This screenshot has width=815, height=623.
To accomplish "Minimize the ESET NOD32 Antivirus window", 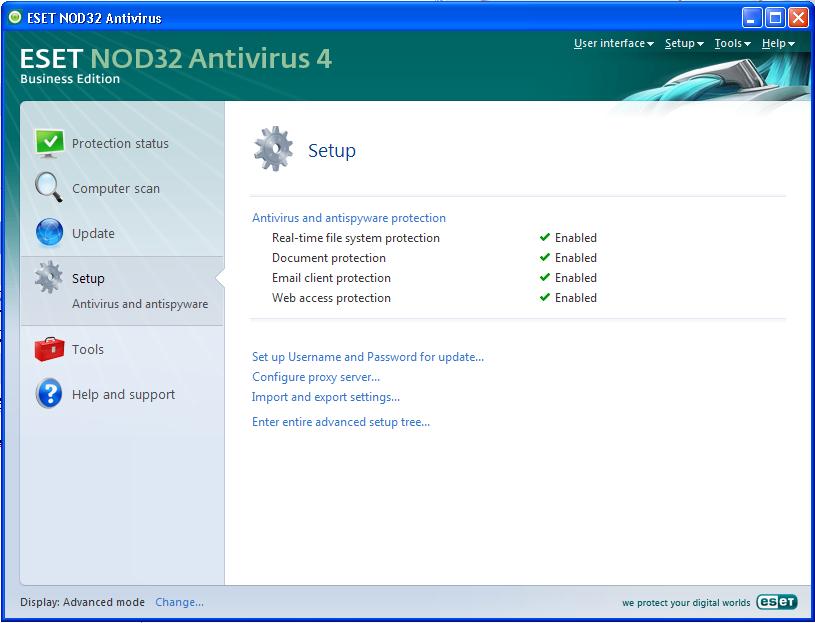I will coord(751,18).
